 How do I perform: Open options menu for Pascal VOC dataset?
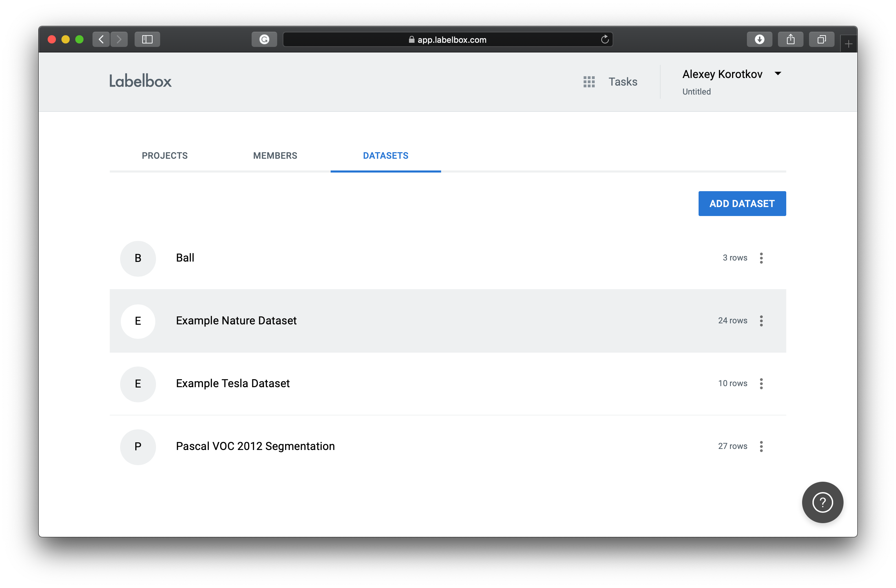point(761,447)
